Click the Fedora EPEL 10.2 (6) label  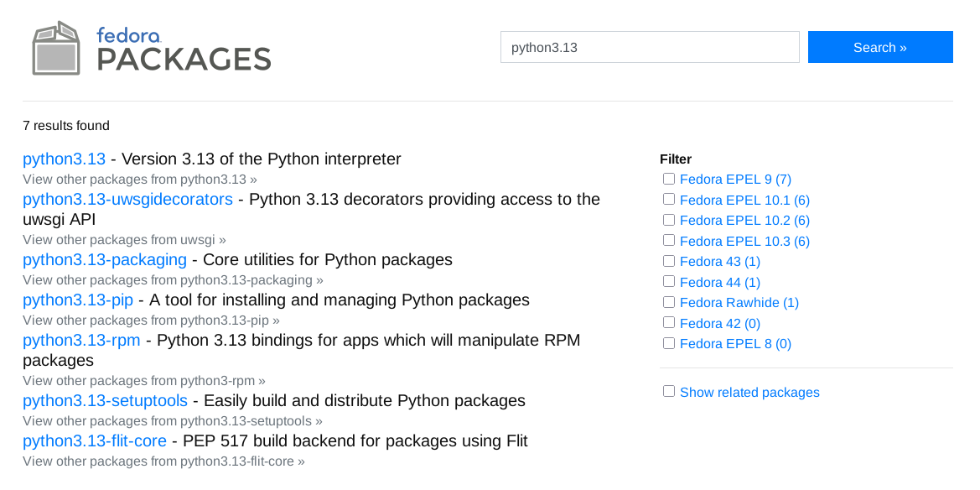click(x=745, y=221)
